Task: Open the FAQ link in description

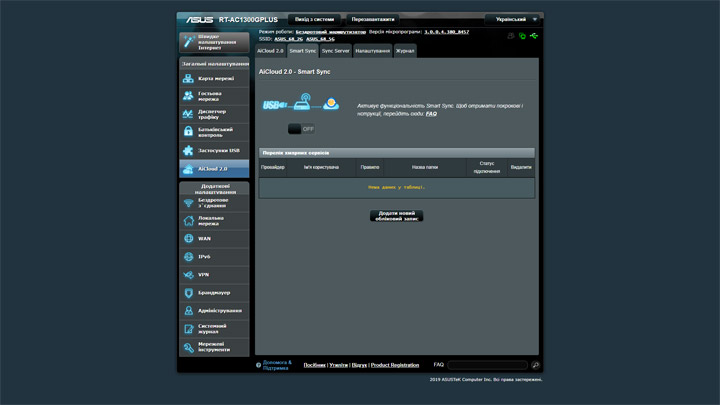Action: [431, 114]
